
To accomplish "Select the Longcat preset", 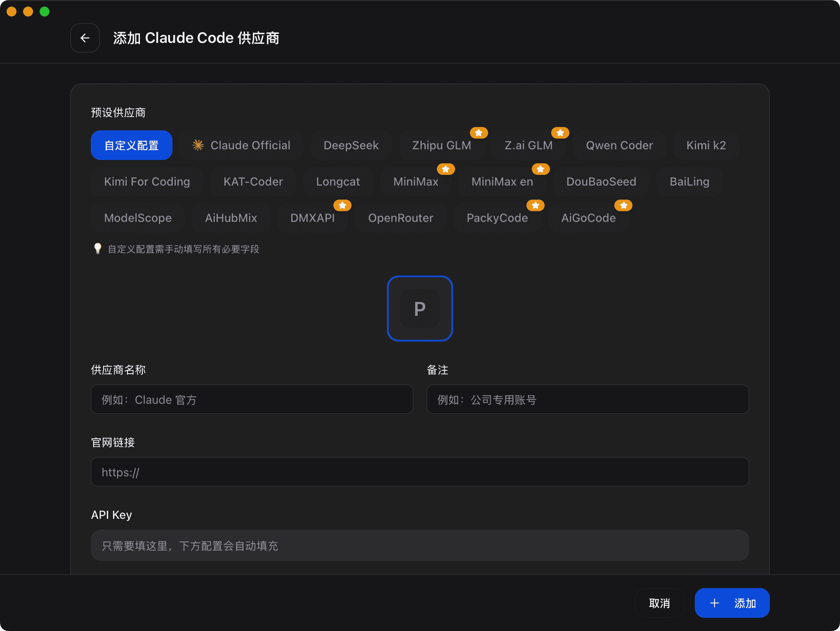I will [x=338, y=181].
